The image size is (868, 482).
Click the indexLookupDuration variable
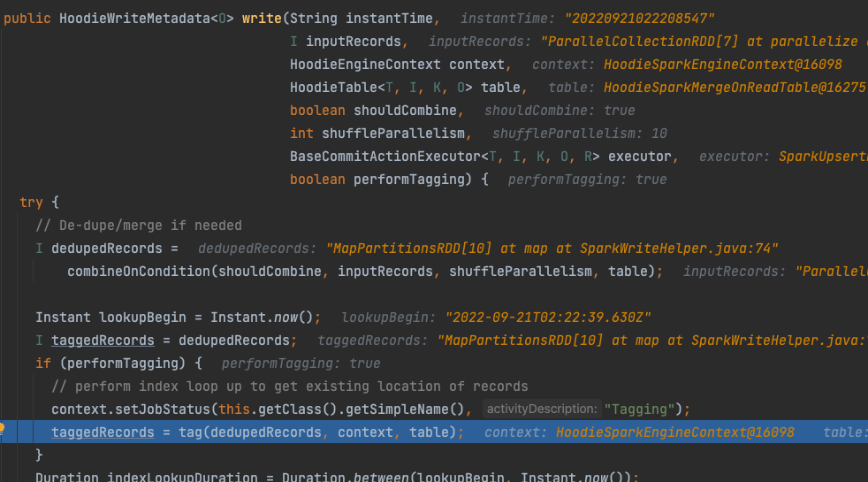click(x=182, y=477)
